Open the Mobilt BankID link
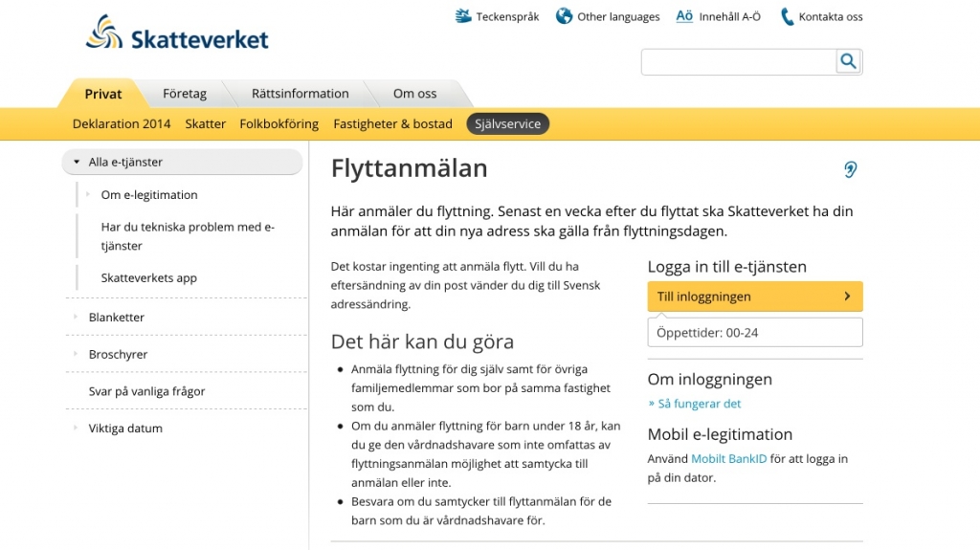 [x=728, y=459]
